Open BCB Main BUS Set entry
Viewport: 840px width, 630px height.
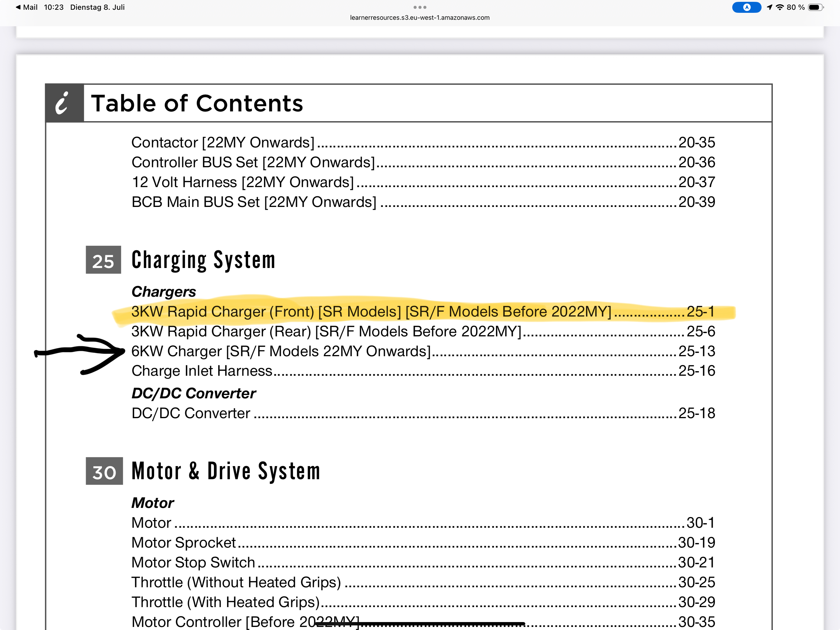254,202
